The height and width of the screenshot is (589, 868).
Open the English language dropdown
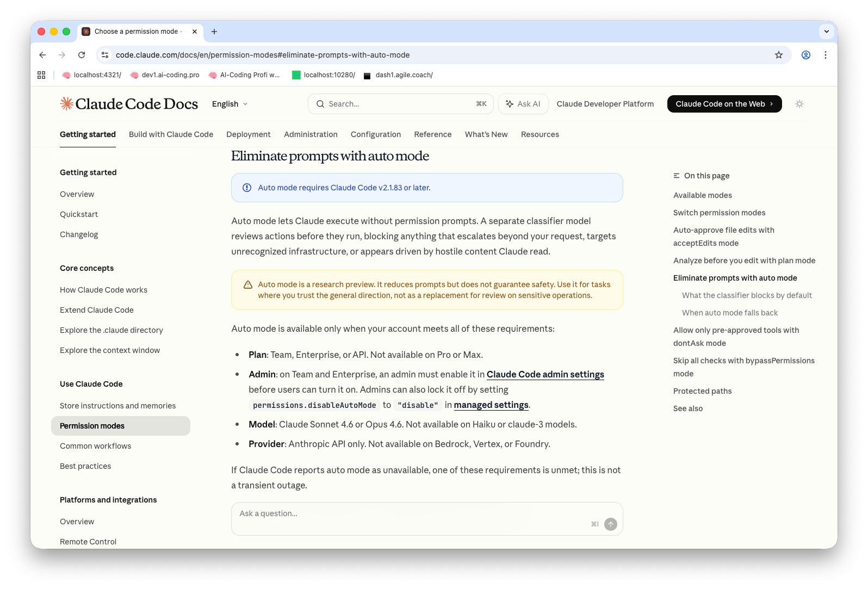pos(230,104)
